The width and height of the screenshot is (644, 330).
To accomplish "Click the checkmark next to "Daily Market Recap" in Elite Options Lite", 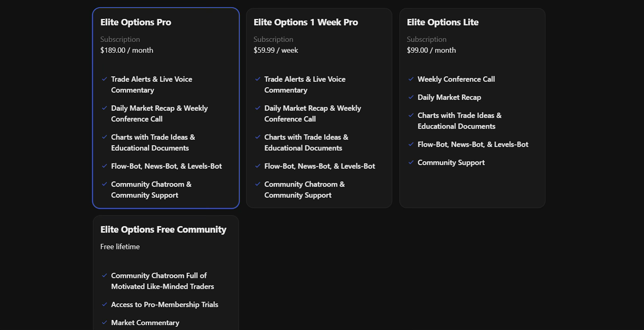I will [411, 97].
